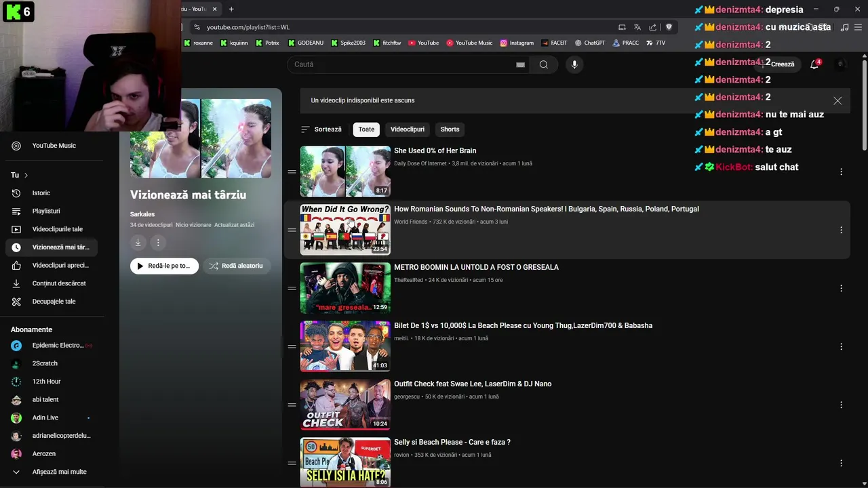Play the METRO BOOMIN LA UNTOLD thumbnail

tap(345, 288)
